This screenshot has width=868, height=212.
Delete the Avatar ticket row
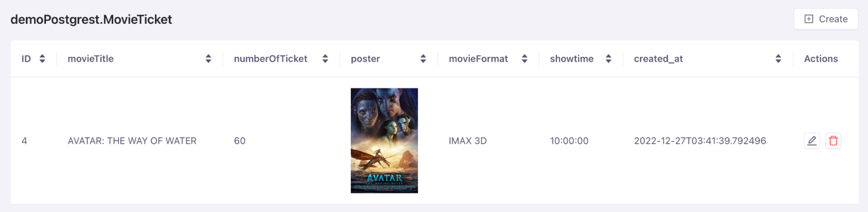point(833,141)
